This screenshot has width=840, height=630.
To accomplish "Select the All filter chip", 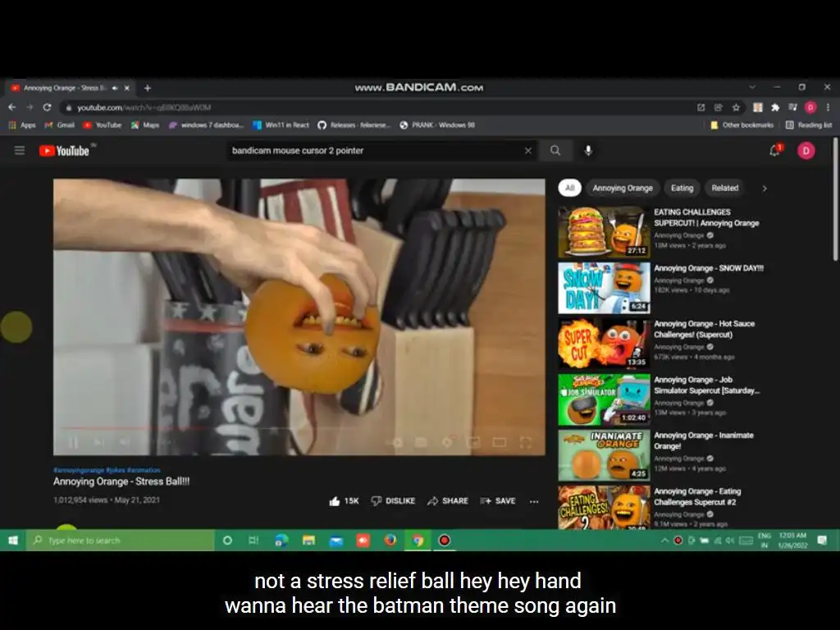I will [x=569, y=188].
